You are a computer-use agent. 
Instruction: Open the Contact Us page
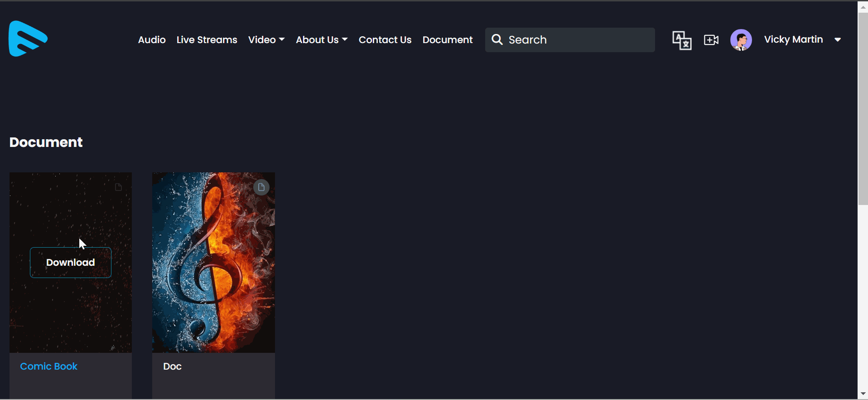tap(385, 40)
